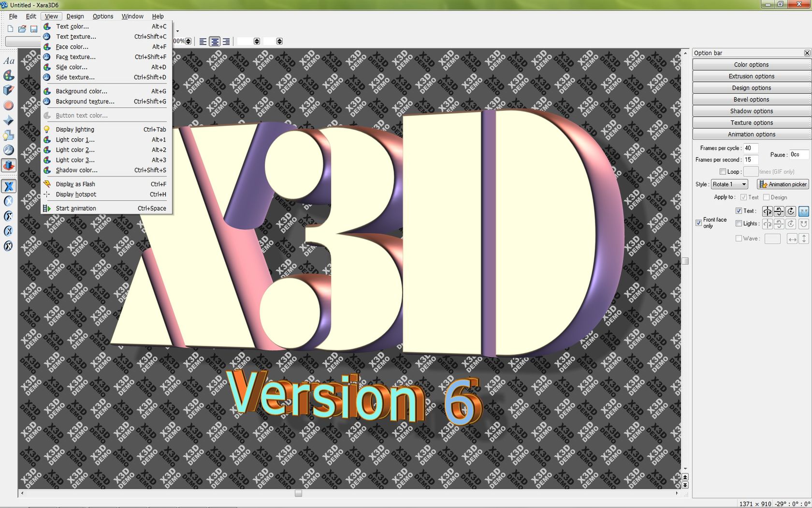
Task: Select the red Design button tool
Action: tap(9, 105)
